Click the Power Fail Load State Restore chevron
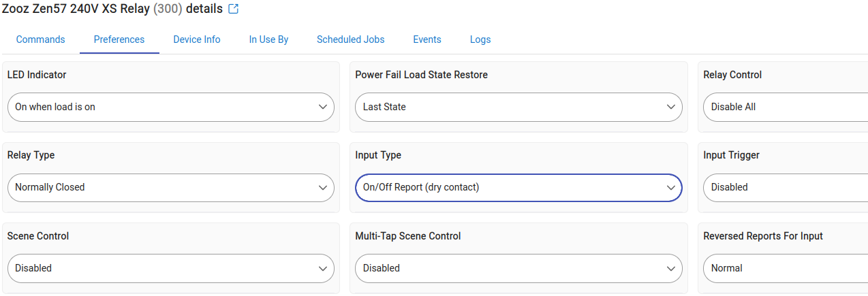 [671, 107]
